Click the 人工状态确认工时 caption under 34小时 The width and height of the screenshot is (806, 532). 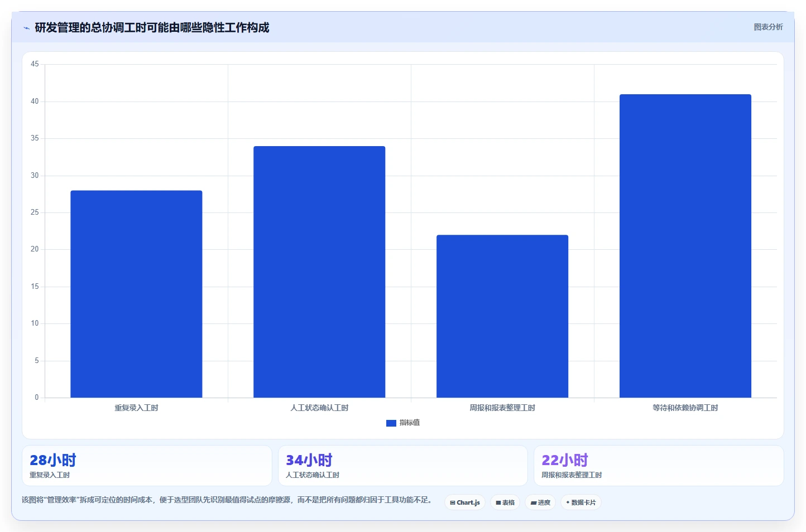coord(313,475)
